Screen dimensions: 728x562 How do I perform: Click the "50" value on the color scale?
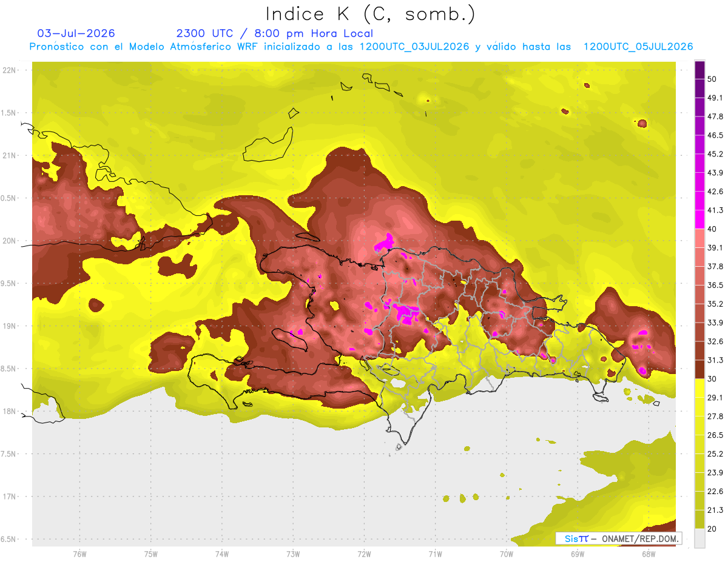point(712,78)
